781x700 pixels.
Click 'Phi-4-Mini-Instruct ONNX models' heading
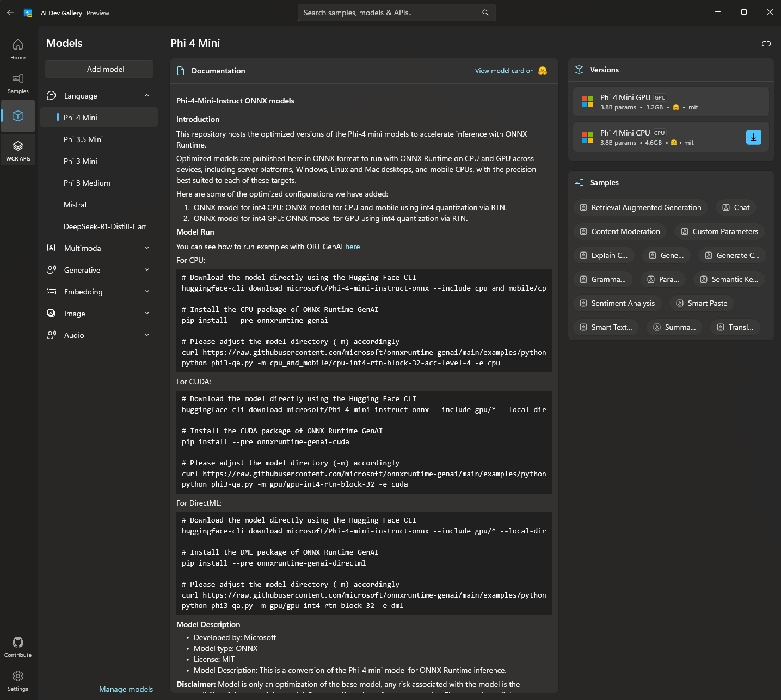coord(235,101)
